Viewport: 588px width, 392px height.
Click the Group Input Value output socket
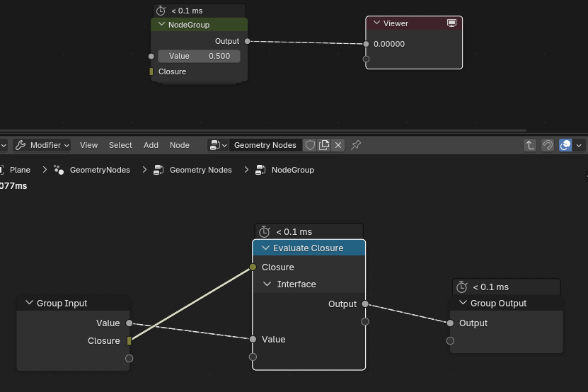(129, 323)
